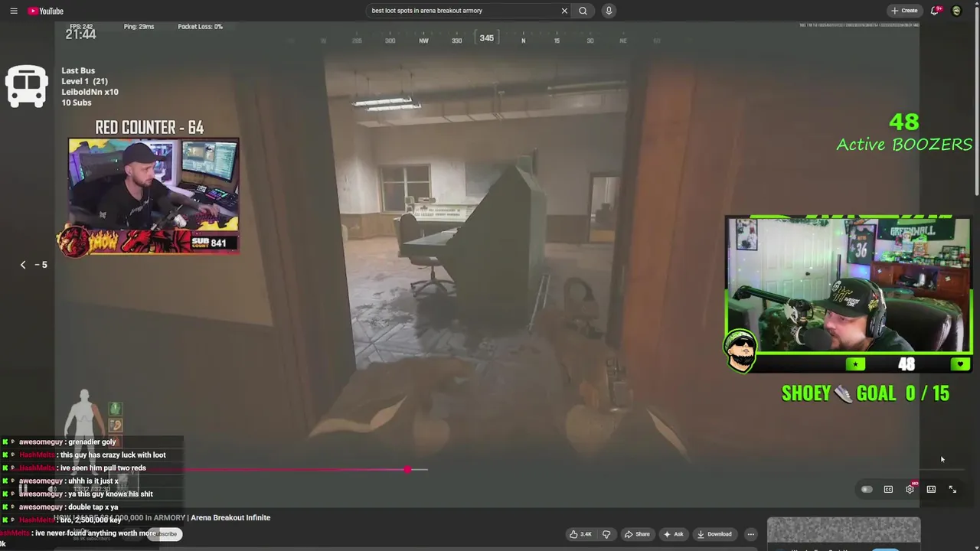Go to the YouTube home logo

point(46,11)
